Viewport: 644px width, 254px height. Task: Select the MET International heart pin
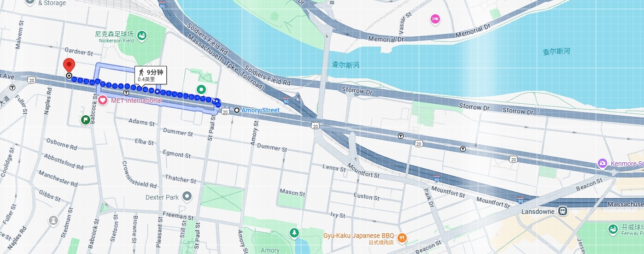click(102, 100)
